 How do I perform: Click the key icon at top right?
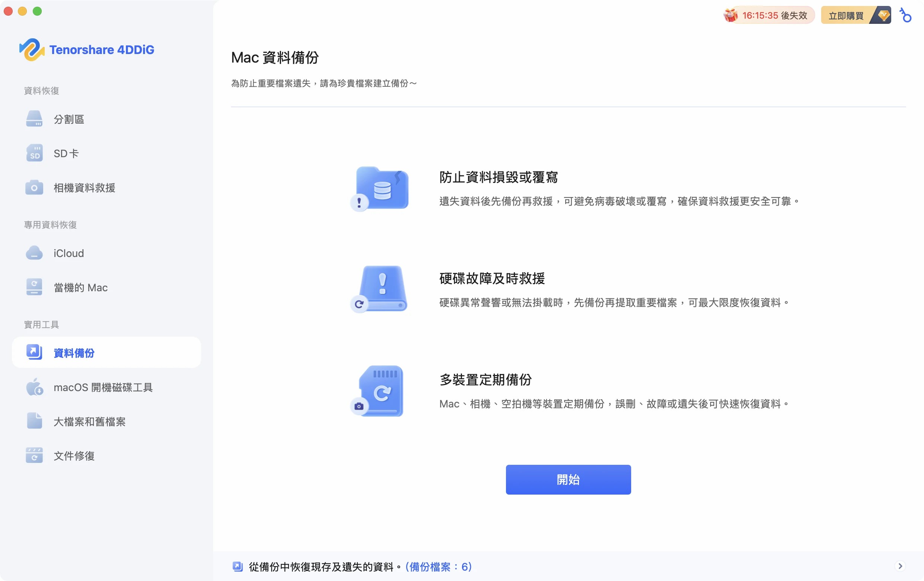[x=906, y=15]
